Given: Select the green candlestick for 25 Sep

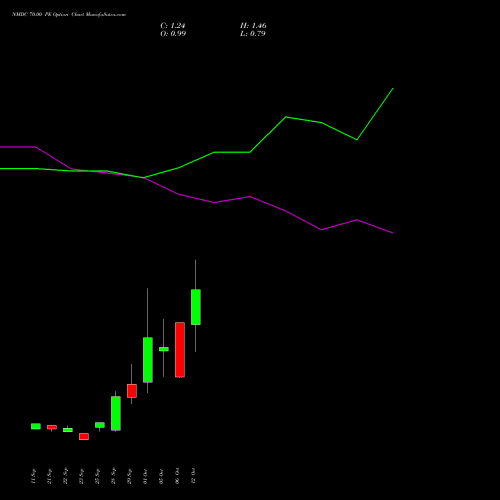Looking at the screenshot, I should pyautogui.click(x=100, y=425).
